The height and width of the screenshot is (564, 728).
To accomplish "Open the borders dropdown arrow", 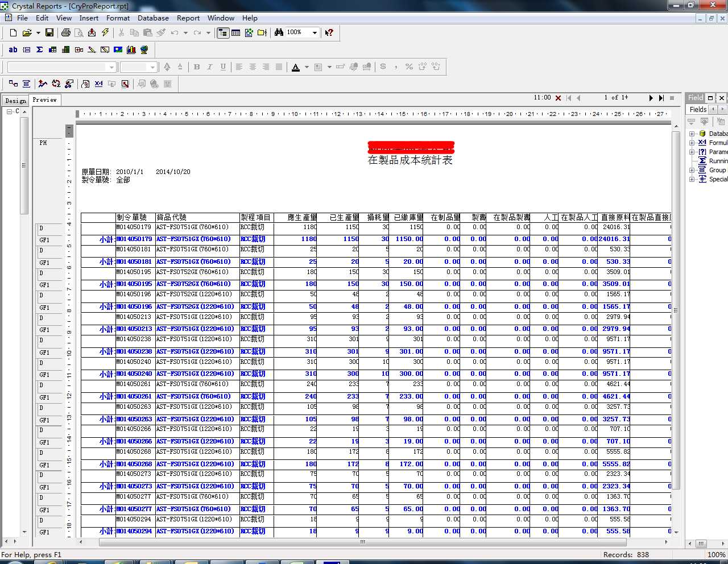I will click(329, 67).
